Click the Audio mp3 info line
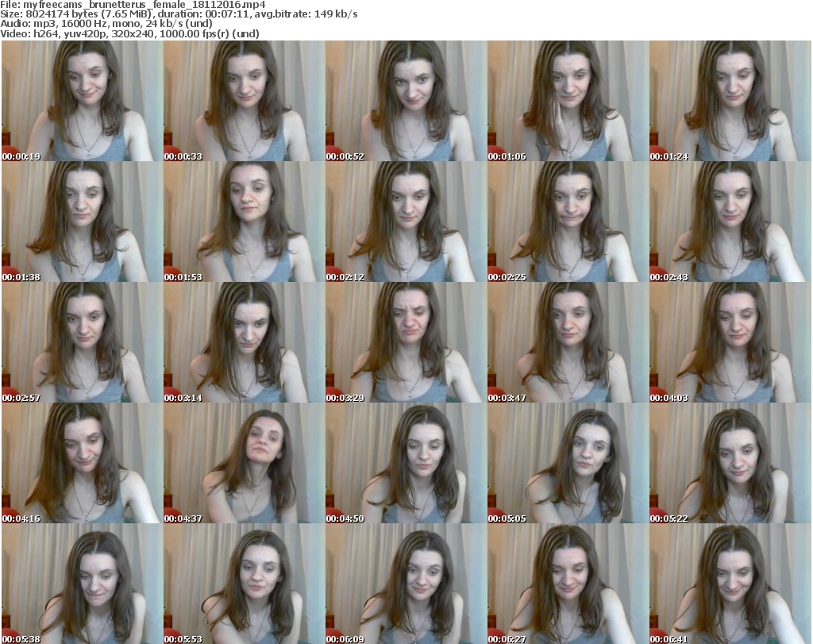This screenshot has height=644, width=813. [106, 24]
